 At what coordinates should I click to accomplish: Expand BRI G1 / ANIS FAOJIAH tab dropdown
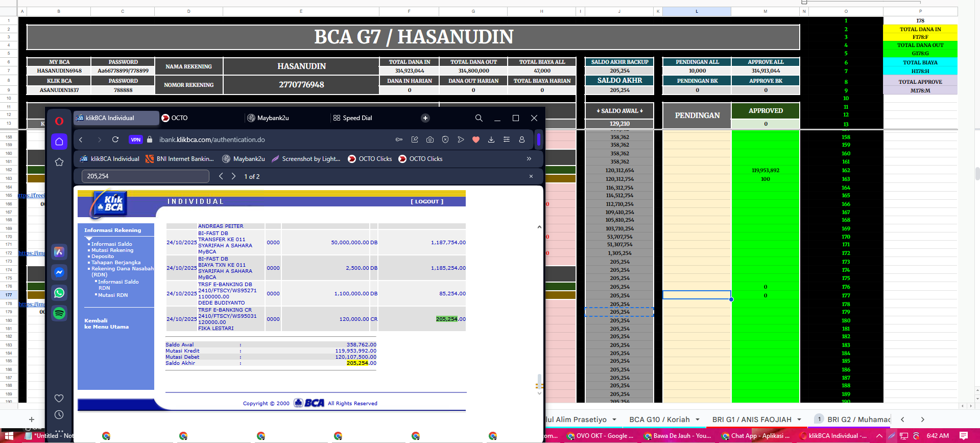[x=799, y=419]
